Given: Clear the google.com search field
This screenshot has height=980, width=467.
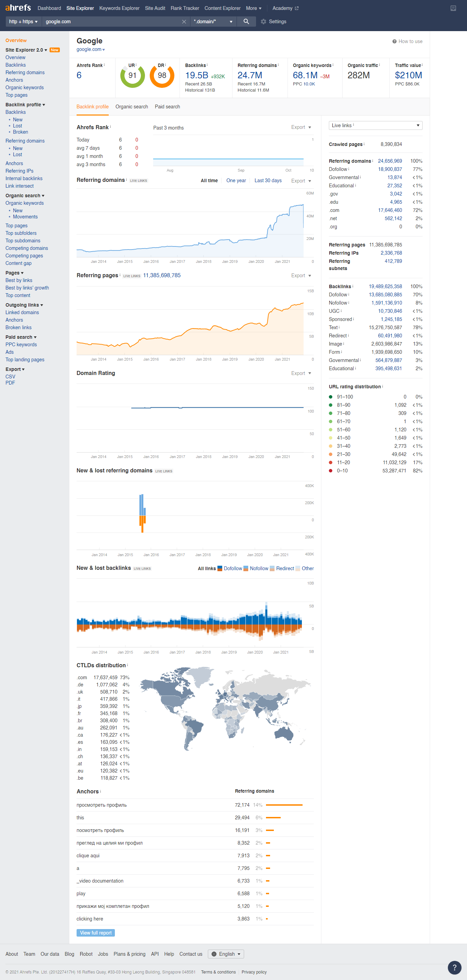Looking at the screenshot, I should tap(184, 22).
